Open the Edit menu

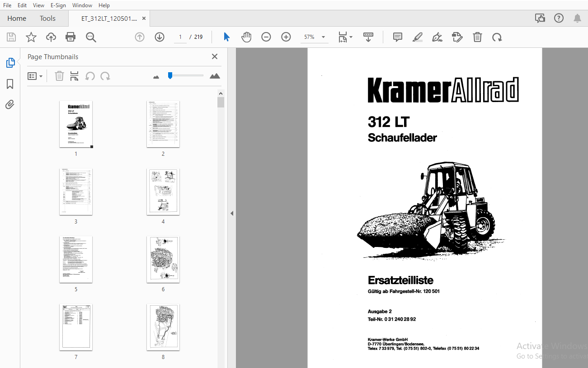[x=22, y=5]
